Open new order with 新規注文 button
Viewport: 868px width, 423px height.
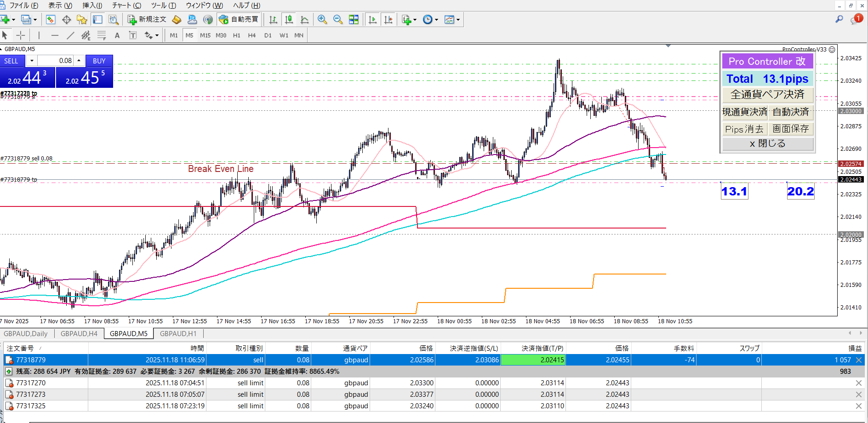[x=147, y=19]
